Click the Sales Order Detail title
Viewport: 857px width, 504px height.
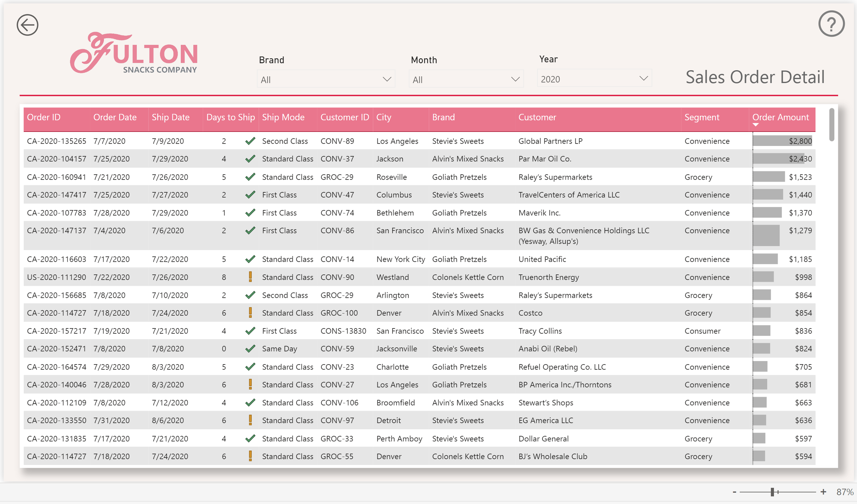click(x=755, y=77)
